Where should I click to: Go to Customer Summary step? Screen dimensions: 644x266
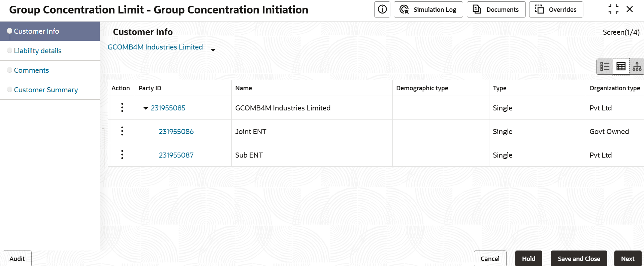pyautogui.click(x=46, y=90)
